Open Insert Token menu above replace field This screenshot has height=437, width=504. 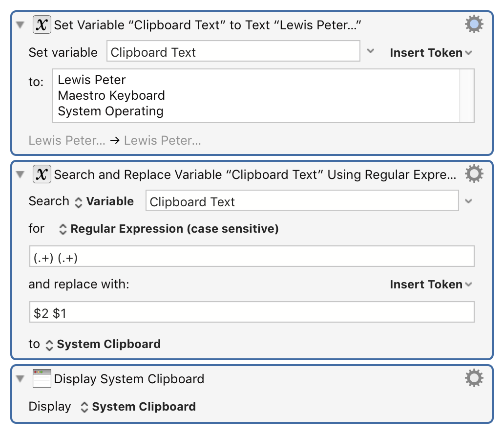(430, 284)
